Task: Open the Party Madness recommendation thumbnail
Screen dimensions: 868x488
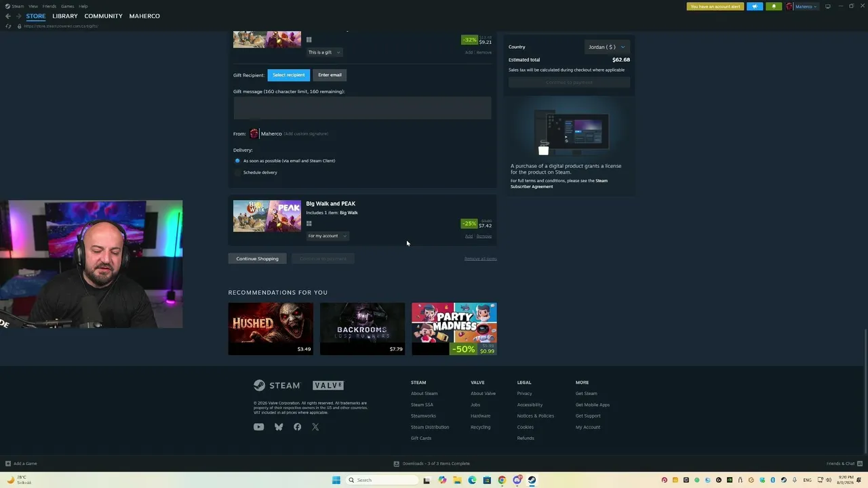Action: pyautogui.click(x=454, y=329)
